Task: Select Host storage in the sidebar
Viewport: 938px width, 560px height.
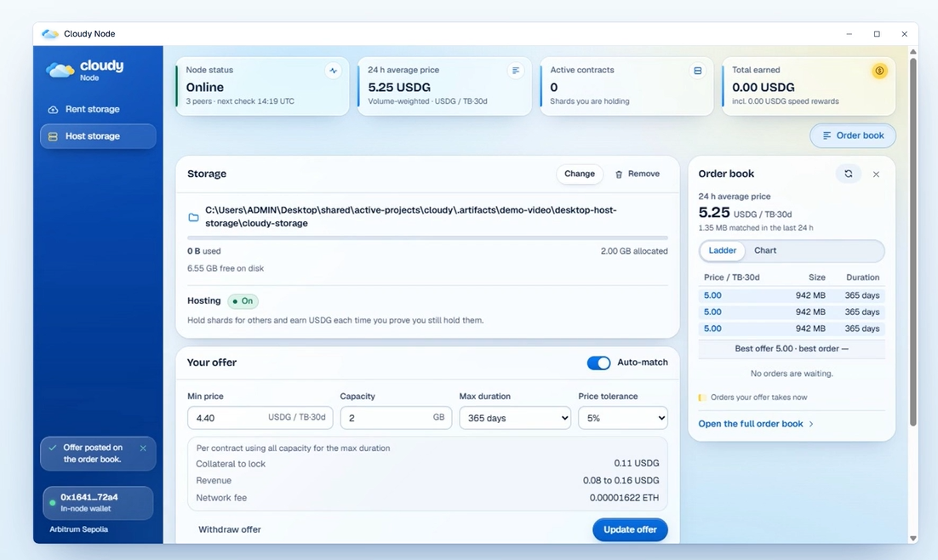Action: [x=98, y=136]
